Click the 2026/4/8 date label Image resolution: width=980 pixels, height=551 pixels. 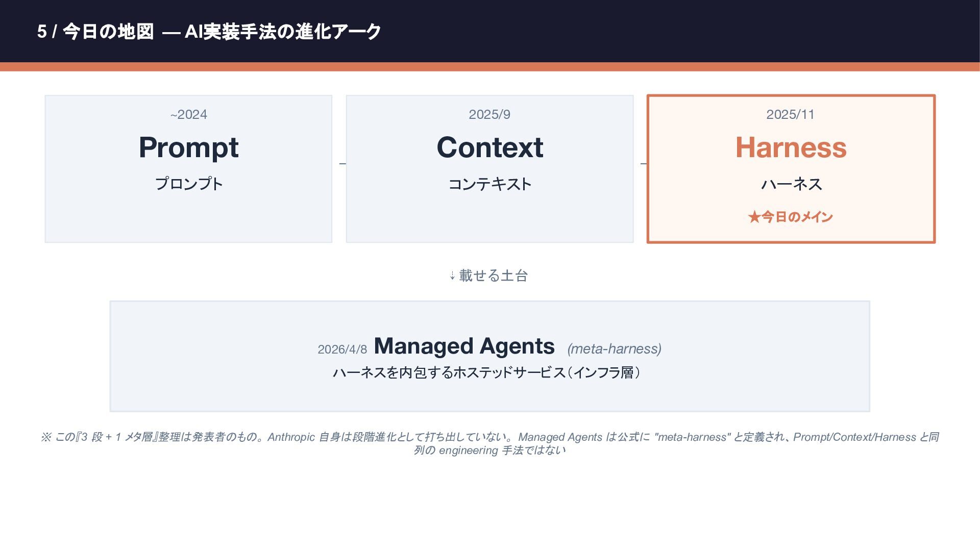342,349
